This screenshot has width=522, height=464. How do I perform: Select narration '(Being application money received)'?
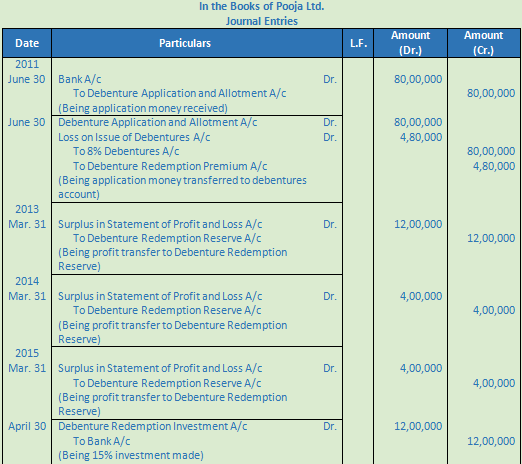(143, 108)
